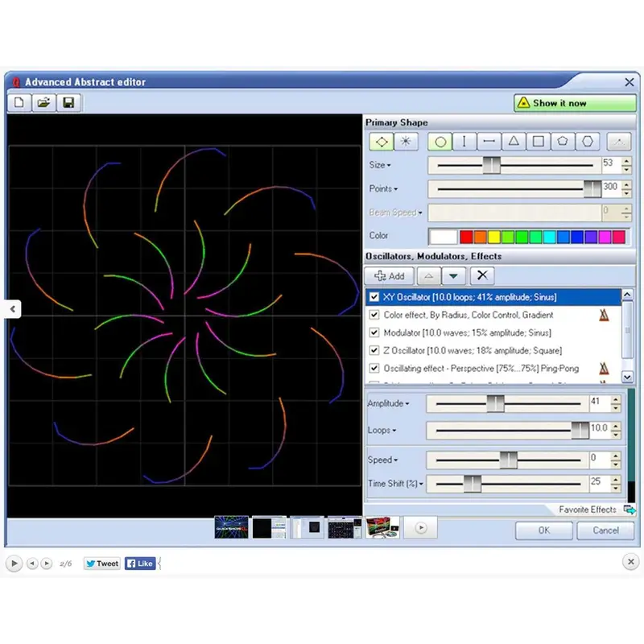
Task: Click the Show it now button
Action: point(575,103)
